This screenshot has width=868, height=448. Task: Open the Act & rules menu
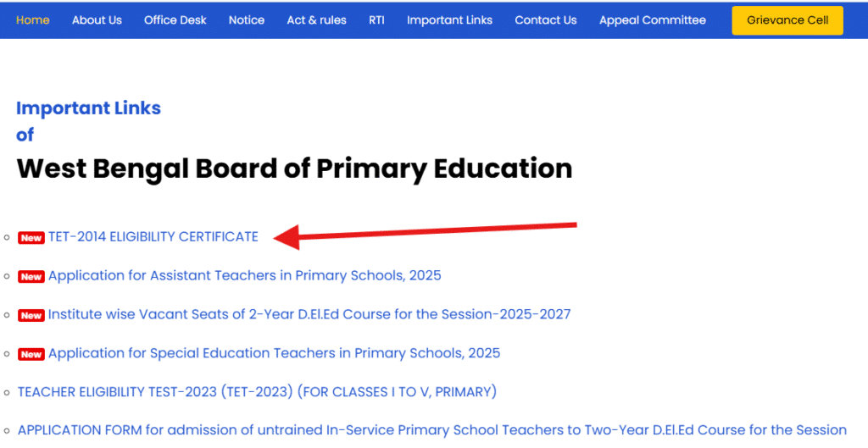316,20
